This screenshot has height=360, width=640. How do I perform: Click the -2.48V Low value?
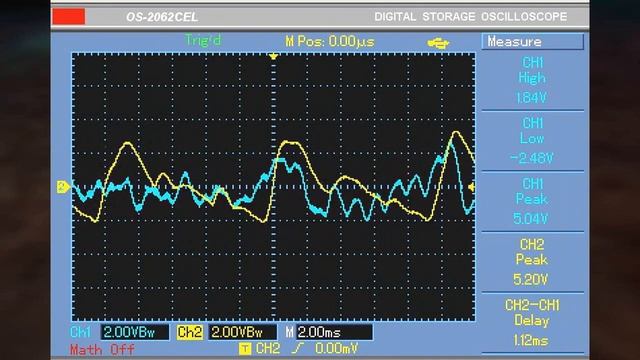click(x=531, y=158)
